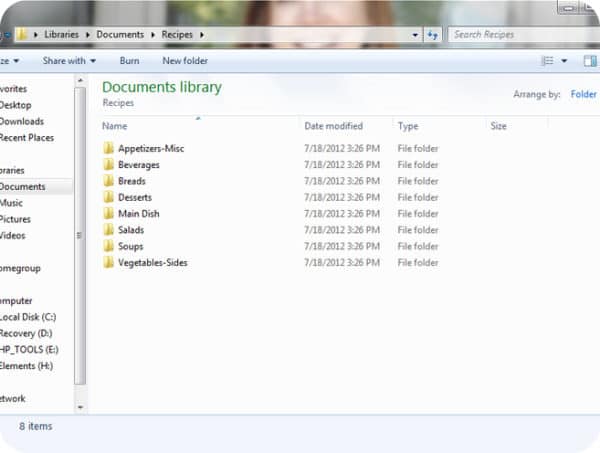Image resolution: width=600 pixels, height=453 pixels.
Task: Open the Appetizers-Misc folder icon
Action: click(x=109, y=148)
